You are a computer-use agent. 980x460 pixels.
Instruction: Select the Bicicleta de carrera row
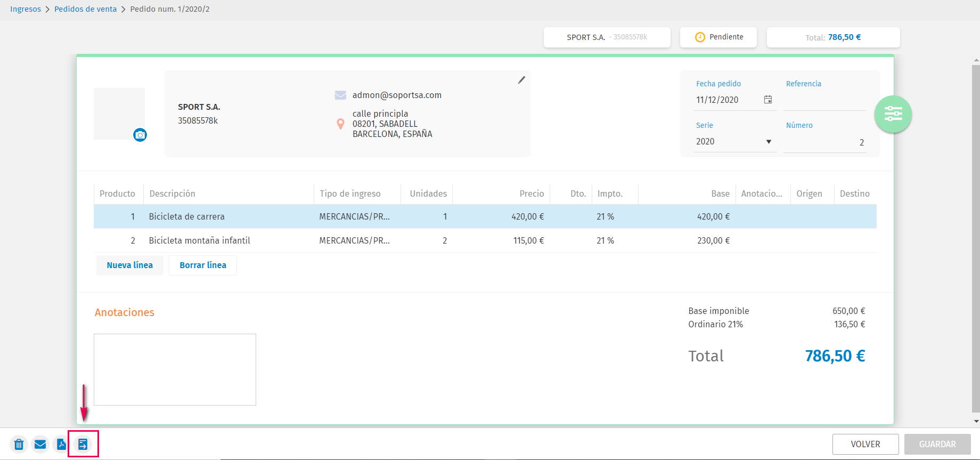(485, 216)
